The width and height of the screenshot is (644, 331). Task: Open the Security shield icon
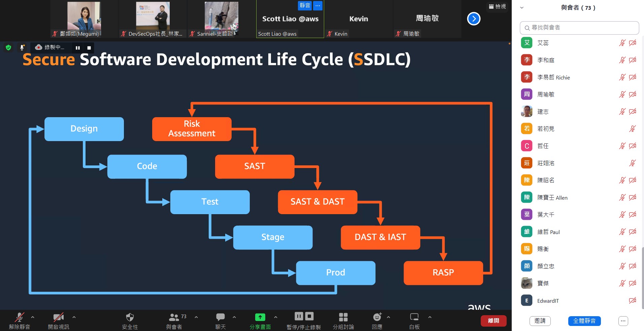coord(130,318)
